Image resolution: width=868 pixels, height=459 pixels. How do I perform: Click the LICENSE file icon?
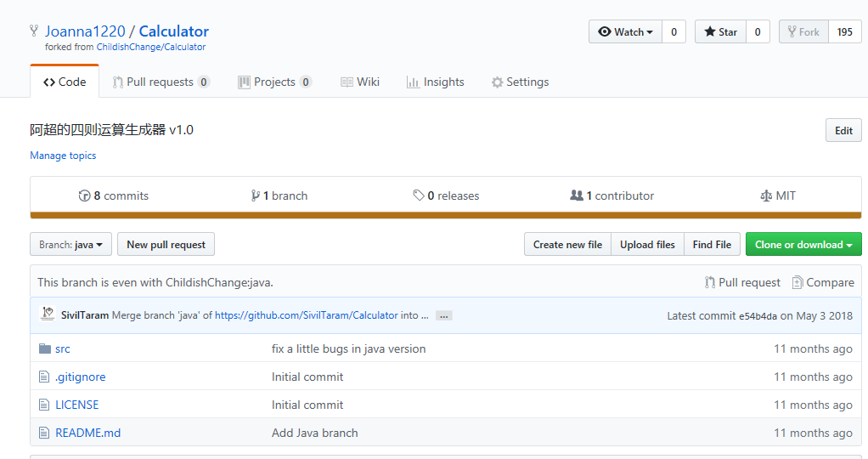coord(44,405)
